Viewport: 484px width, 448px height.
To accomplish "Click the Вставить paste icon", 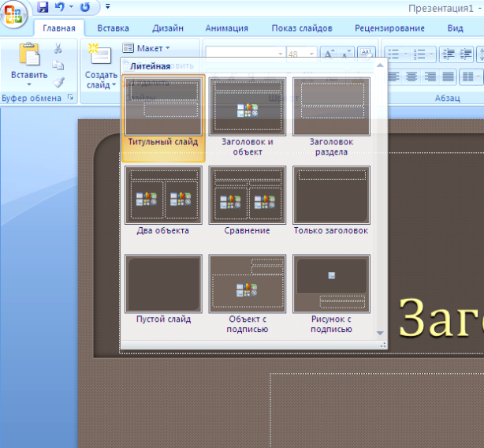I will tap(29, 54).
